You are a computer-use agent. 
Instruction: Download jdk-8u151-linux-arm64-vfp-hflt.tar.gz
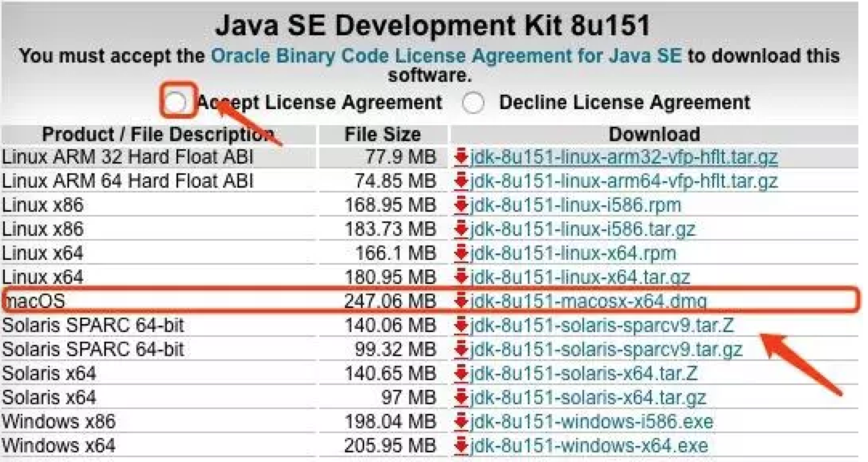[x=624, y=181]
